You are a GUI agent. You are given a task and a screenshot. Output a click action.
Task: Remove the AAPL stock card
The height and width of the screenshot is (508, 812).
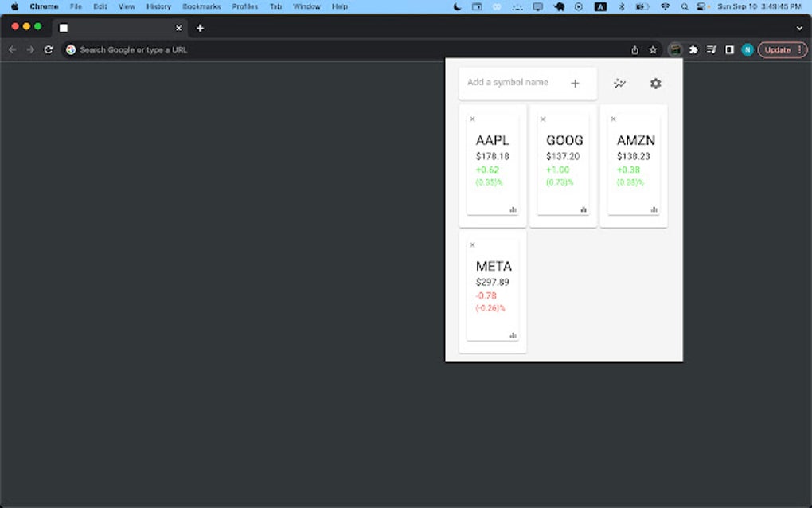tap(472, 119)
